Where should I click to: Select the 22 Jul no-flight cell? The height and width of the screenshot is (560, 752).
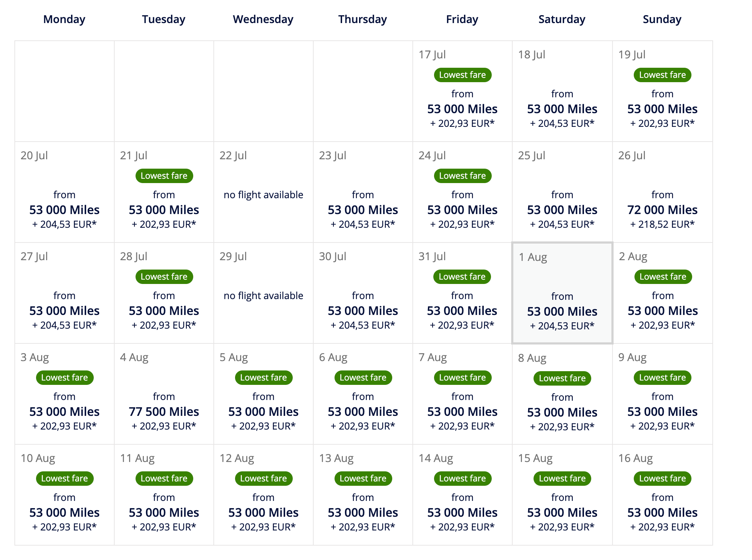(263, 192)
